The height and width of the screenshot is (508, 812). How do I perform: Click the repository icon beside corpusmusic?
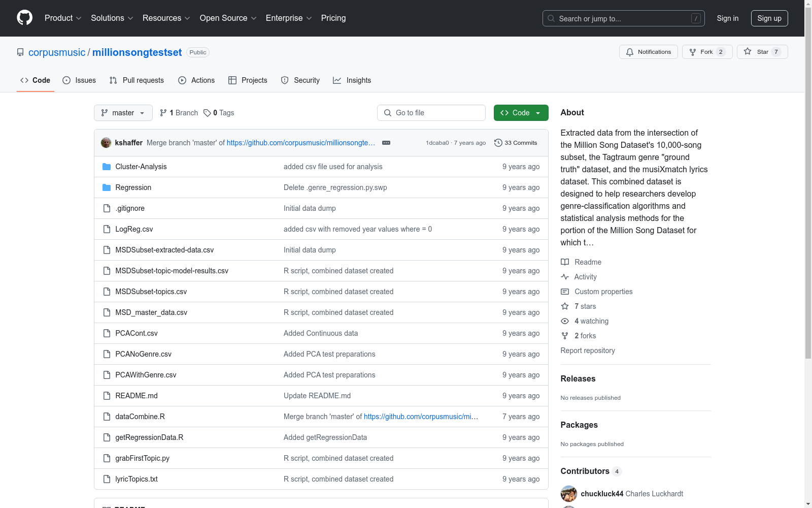[x=20, y=52]
